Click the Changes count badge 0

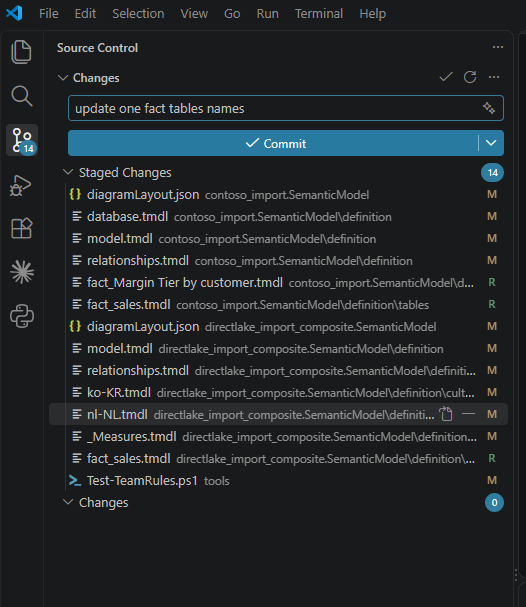point(494,502)
